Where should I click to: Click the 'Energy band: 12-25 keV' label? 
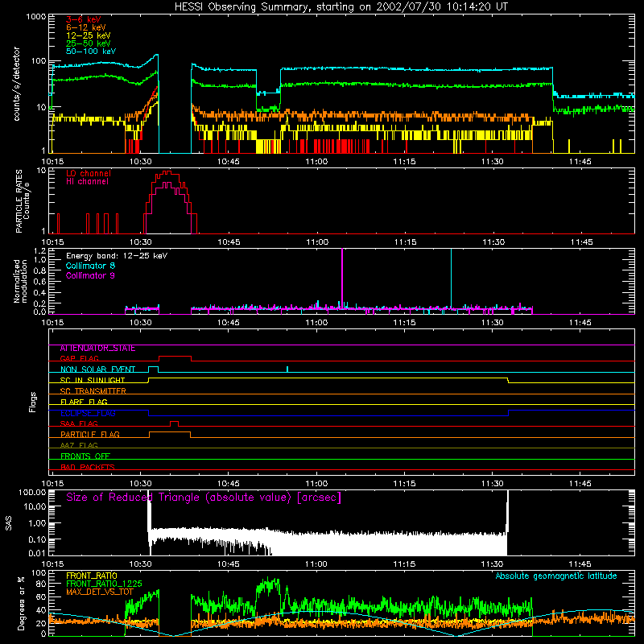click(x=117, y=256)
